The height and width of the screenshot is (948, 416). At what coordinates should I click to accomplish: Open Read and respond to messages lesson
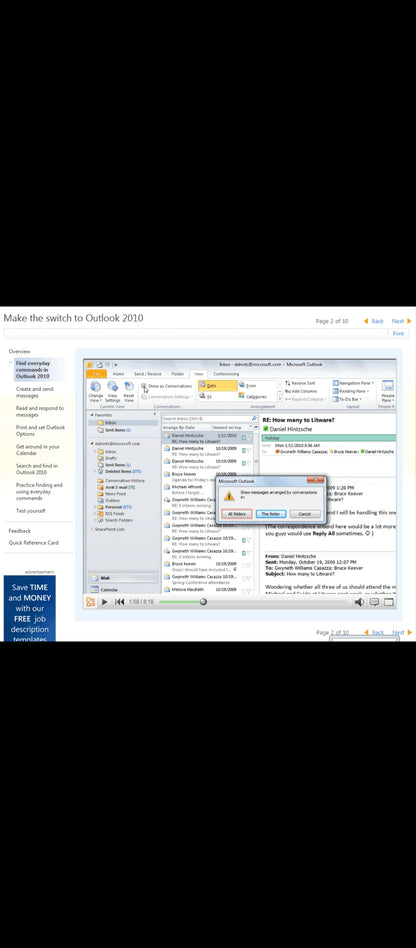click(x=40, y=411)
